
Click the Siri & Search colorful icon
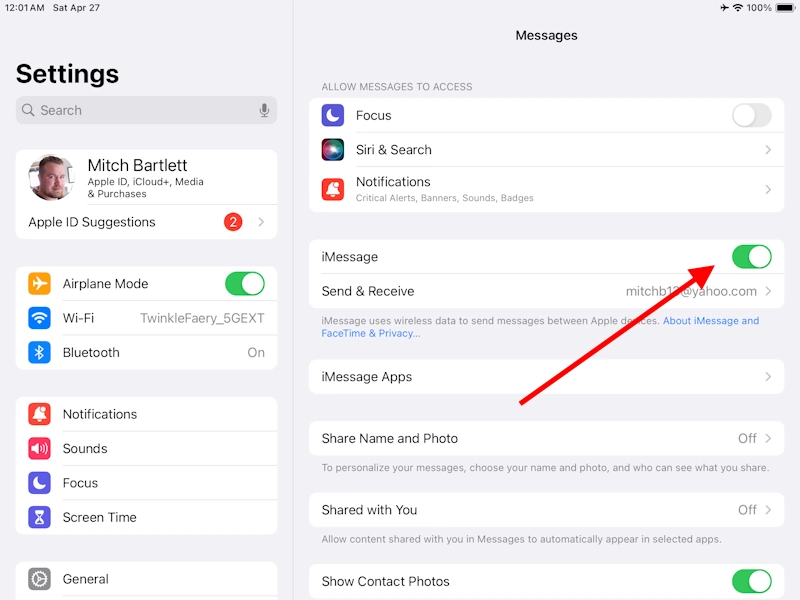pos(332,149)
